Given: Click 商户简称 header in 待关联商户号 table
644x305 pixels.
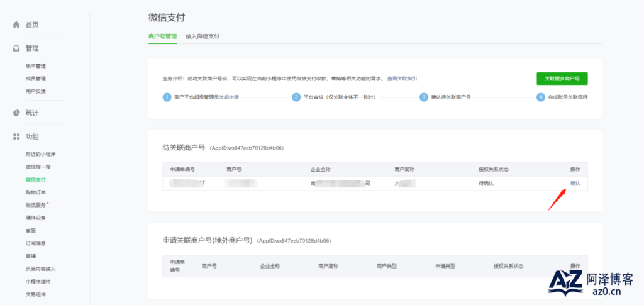Looking at the screenshot, I should pyautogui.click(x=404, y=169).
